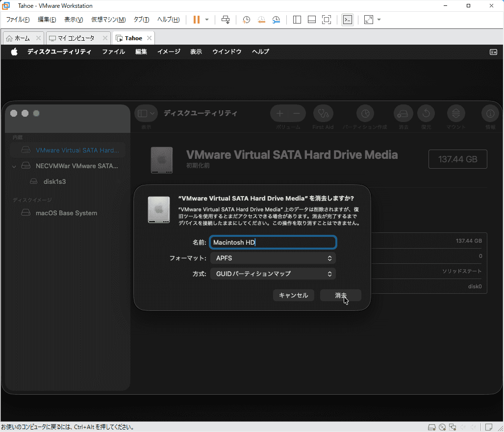The height and width of the screenshot is (432, 504).
Task: Collapse the NECVMWar VMware SATA tree item
Action: pos(14,166)
